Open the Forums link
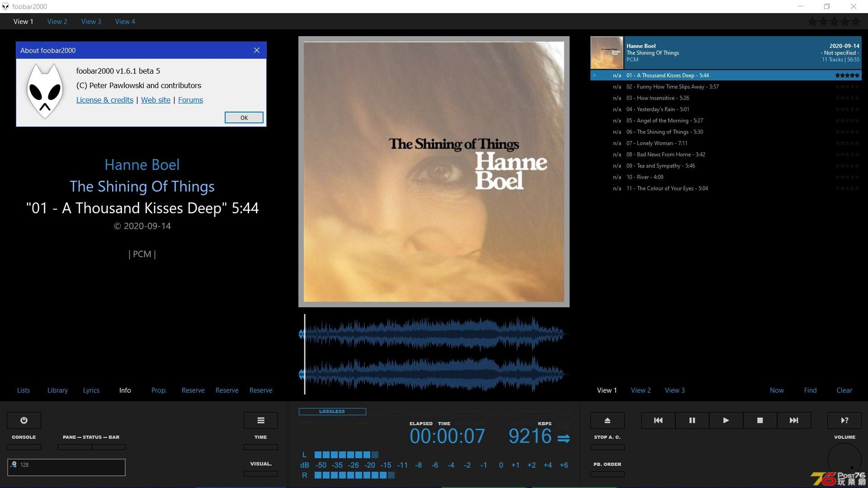868x488 pixels. click(x=190, y=100)
